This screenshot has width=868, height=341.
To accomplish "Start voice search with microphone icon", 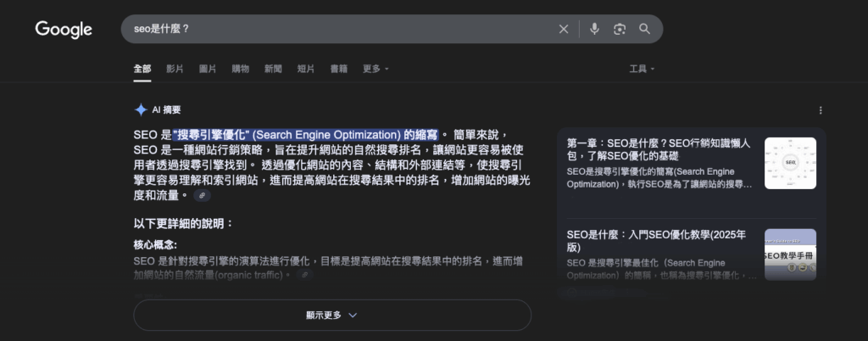I will point(594,29).
